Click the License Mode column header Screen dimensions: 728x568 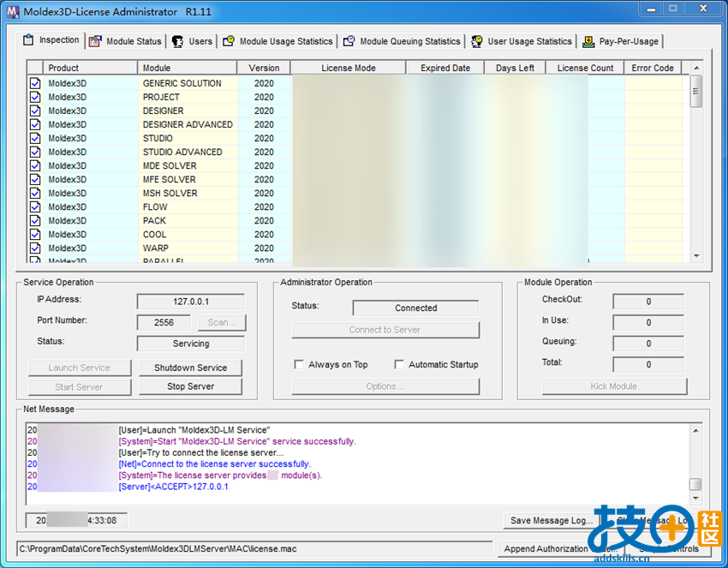[x=349, y=68]
